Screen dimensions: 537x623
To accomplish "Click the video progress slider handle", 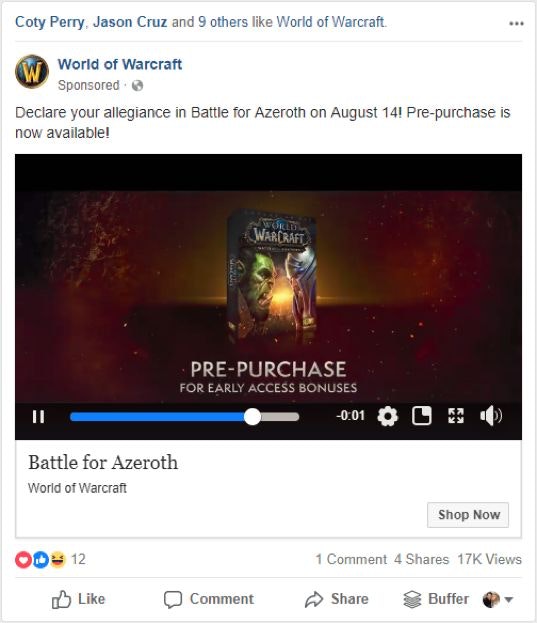I will [252, 417].
